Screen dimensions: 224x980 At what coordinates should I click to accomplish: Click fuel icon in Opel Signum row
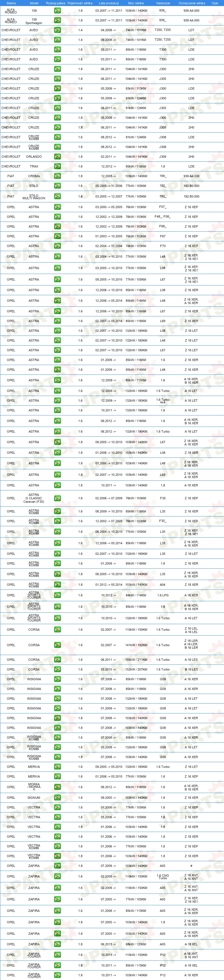(x=57, y=797)
